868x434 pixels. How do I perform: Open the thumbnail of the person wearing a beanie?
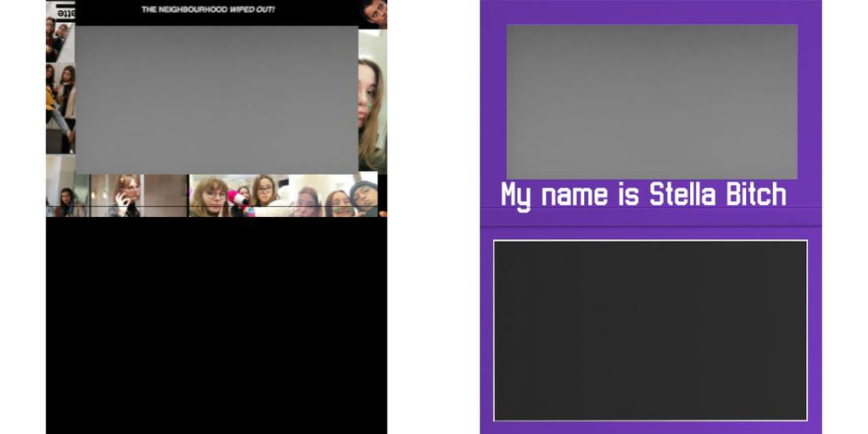(x=364, y=196)
